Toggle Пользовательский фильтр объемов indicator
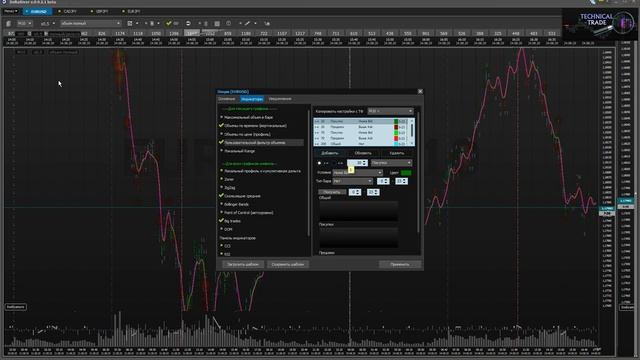The height and width of the screenshot is (360, 640). [x=261, y=142]
